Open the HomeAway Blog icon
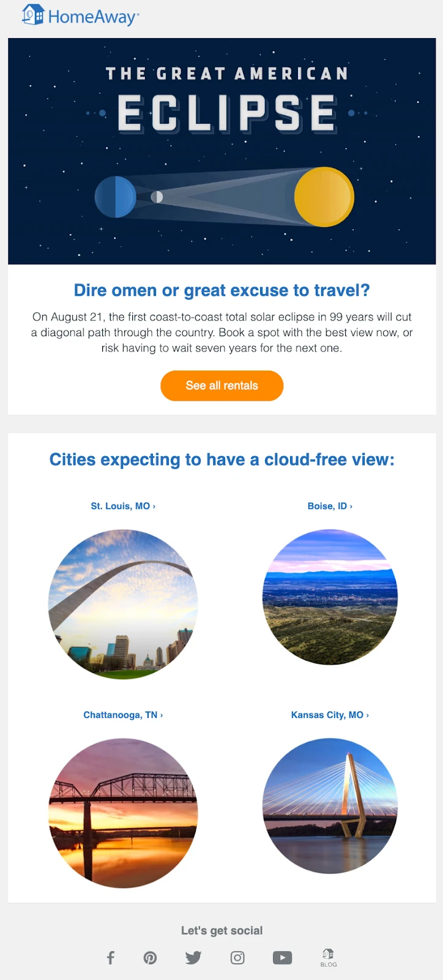Image resolution: width=443 pixels, height=980 pixels. point(329,957)
